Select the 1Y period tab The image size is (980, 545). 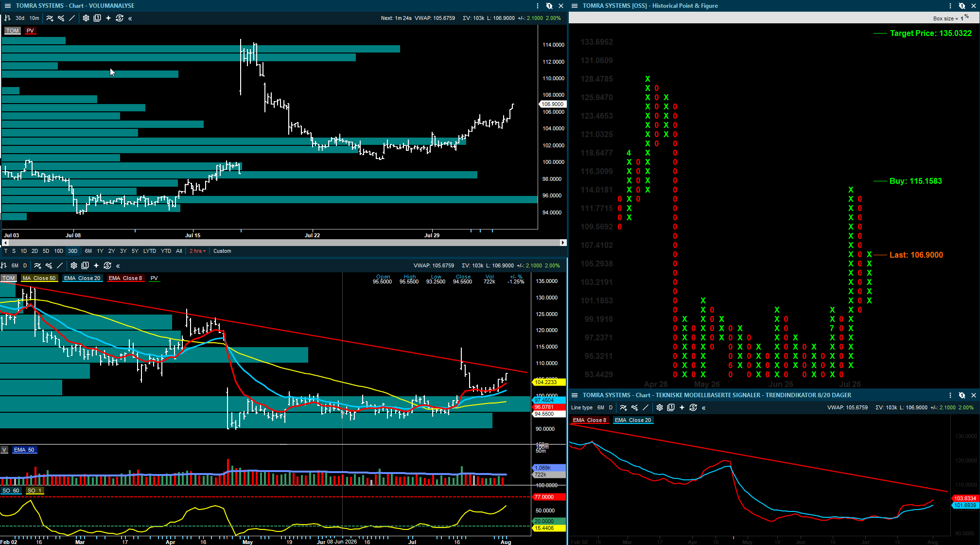coord(100,251)
